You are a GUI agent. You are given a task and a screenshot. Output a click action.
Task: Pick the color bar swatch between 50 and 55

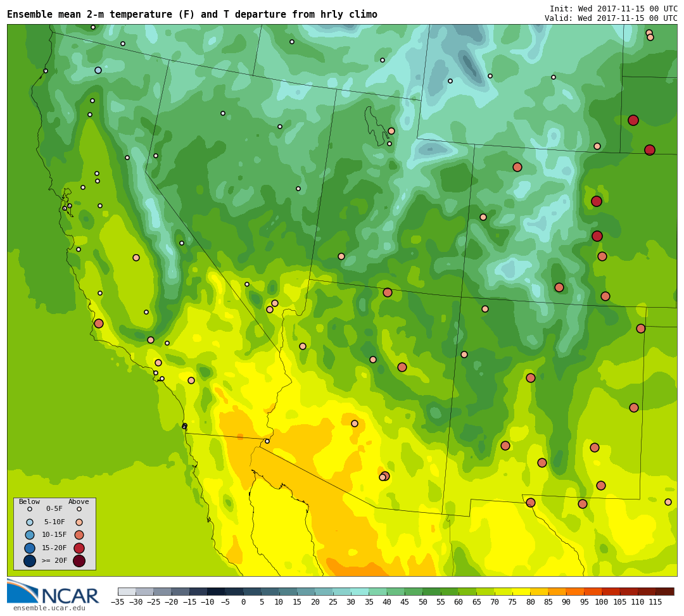pos(432,591)
